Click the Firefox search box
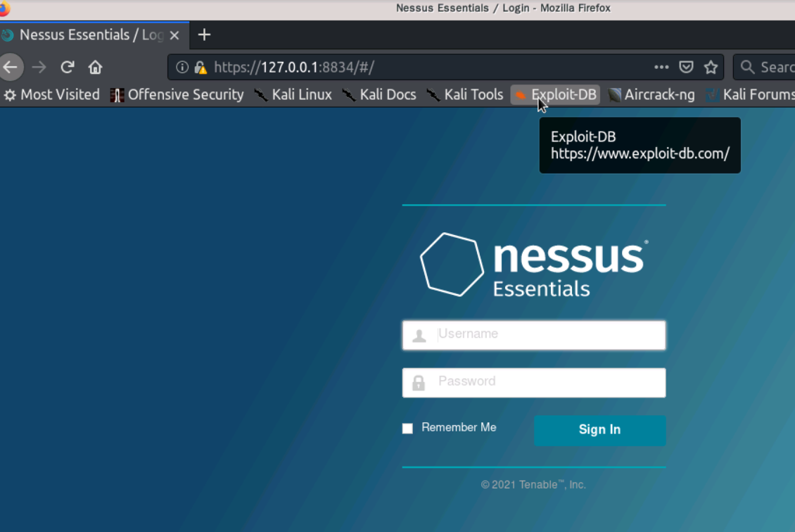Screen dimensions: 795x532 [x=765, y=67]
